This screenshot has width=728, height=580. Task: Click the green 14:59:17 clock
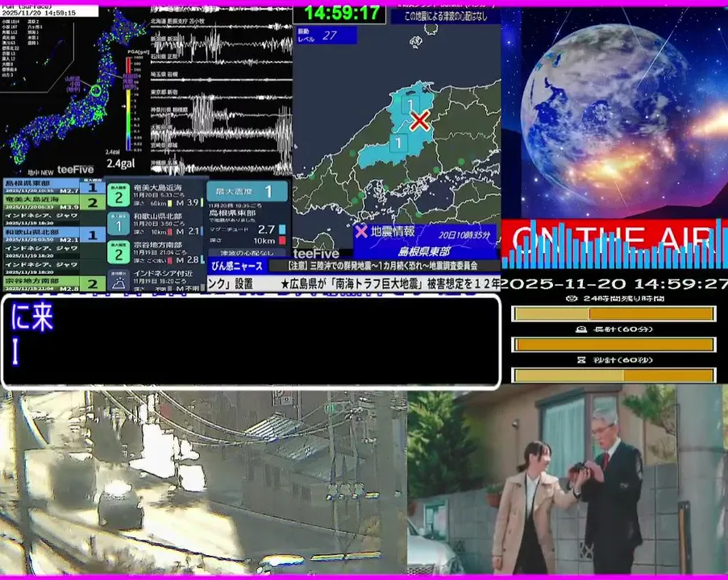point(342,13)
